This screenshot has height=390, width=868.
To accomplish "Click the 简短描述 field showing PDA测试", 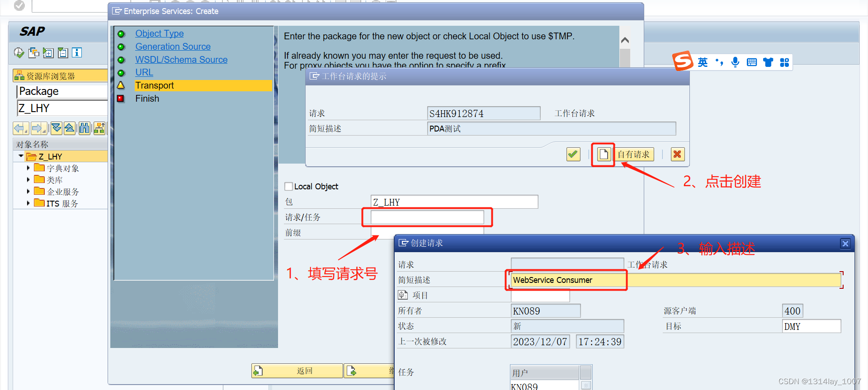I will coord(552,129).
